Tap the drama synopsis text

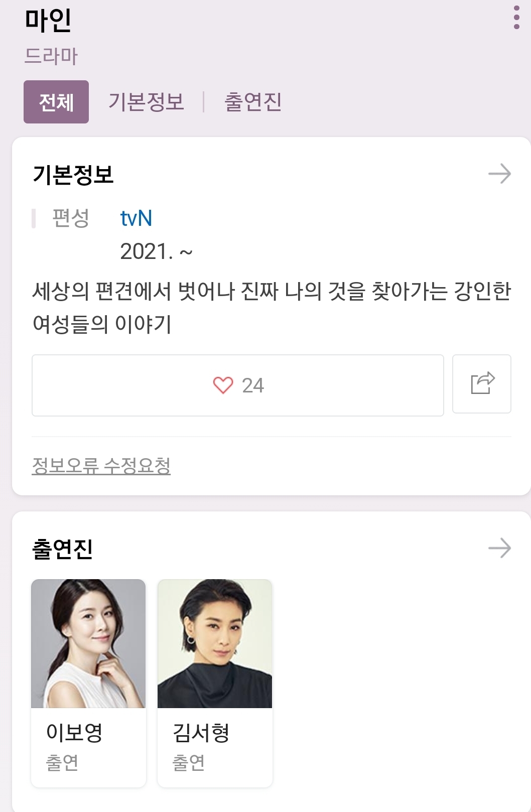pyautogui.click(x=271, y=307)
